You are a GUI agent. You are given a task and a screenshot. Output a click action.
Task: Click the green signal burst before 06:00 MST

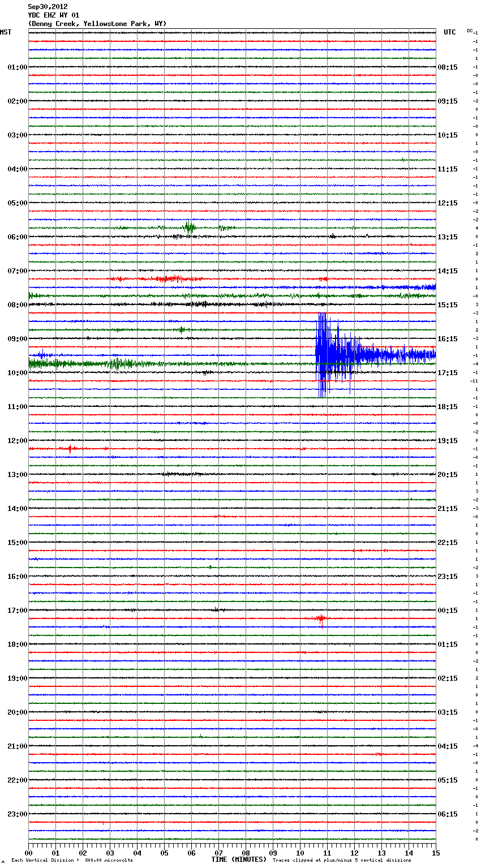pos(190,227)
